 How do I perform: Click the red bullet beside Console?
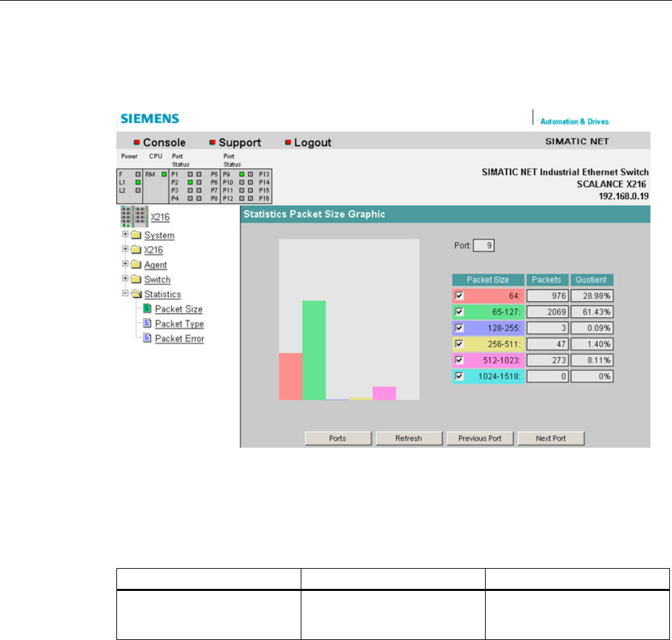coord(137,143)
